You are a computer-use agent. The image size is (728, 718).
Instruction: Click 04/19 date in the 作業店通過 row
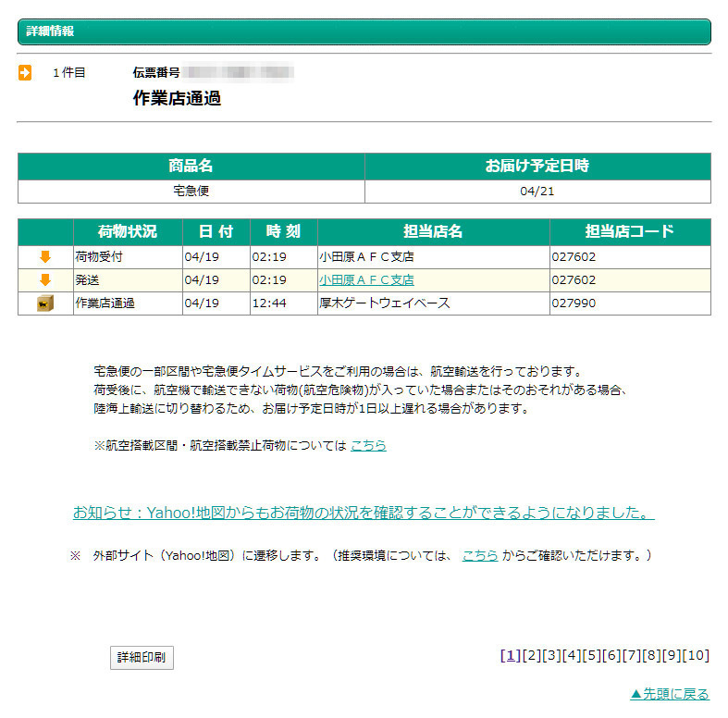pyautogui.click(x=202, y=303)
